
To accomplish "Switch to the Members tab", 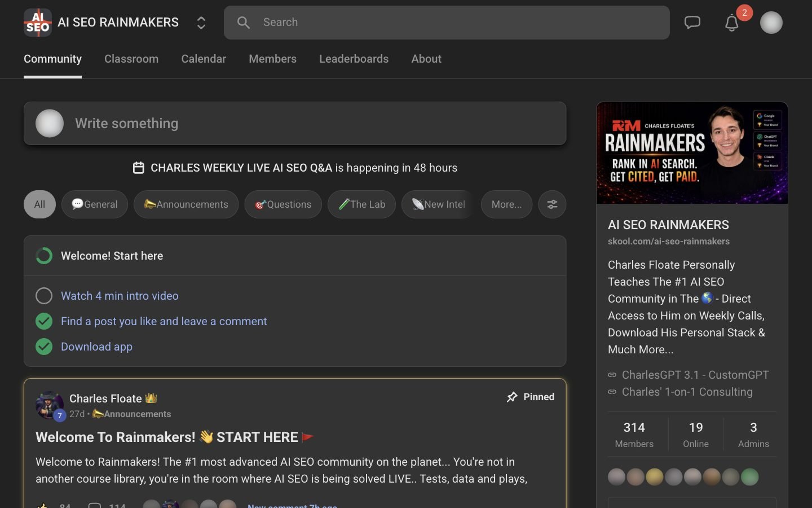I will [x=273, y=59].
